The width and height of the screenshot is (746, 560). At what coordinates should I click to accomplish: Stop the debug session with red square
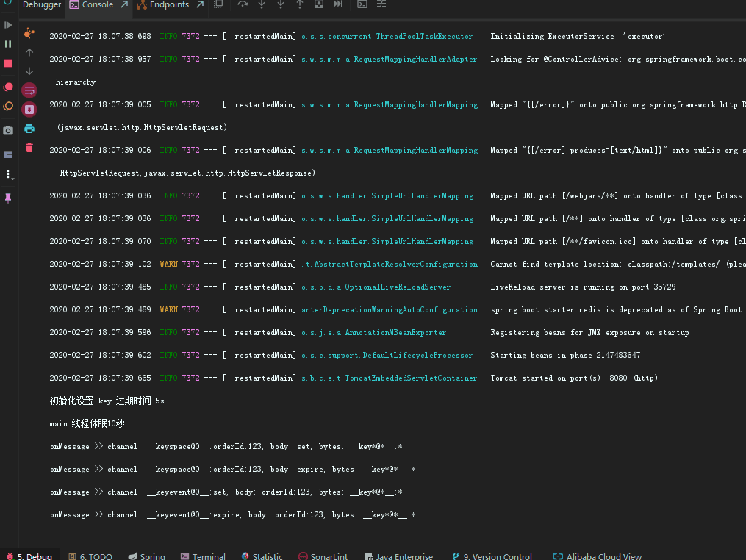click(8, 63)
